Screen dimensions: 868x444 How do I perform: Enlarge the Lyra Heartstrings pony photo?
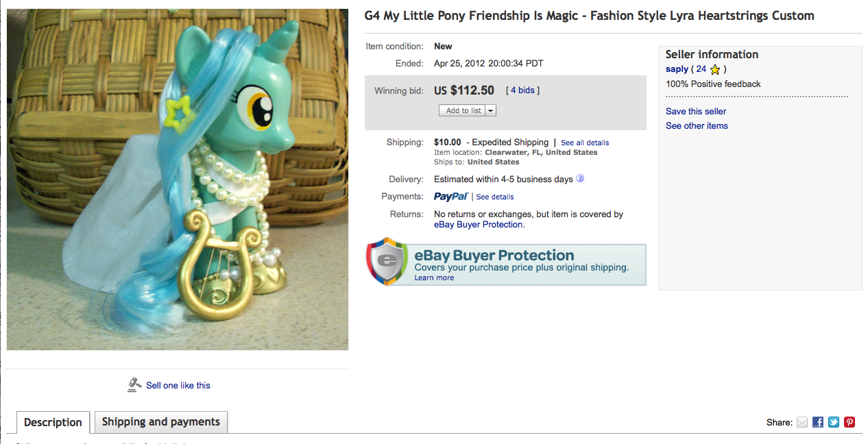pyautogui.click(x=178, y=180)
